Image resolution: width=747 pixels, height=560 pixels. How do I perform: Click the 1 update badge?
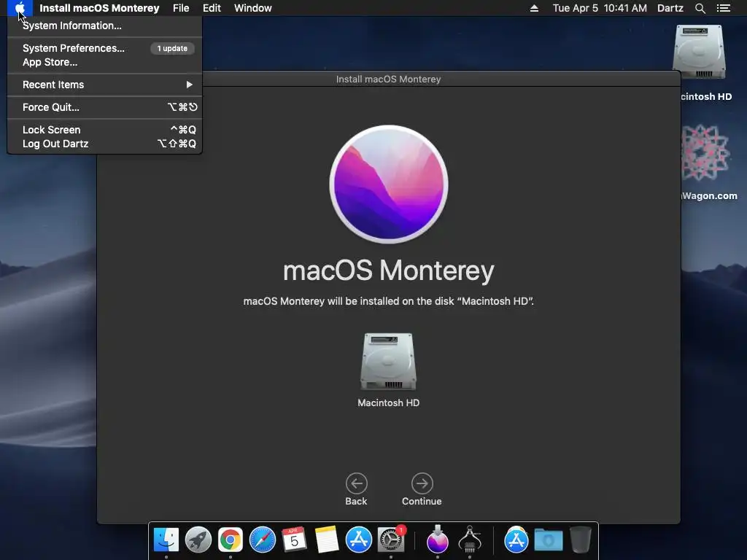(x=172, y=48)
